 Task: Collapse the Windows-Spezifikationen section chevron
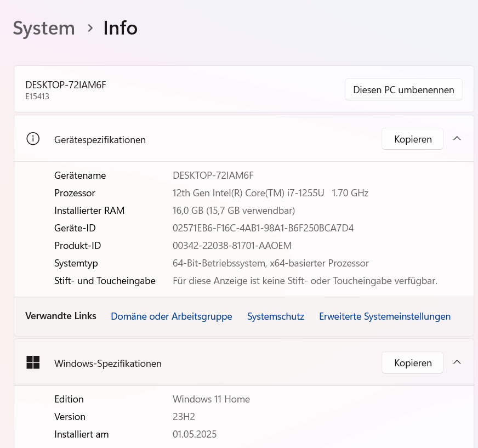click(457, 362)
